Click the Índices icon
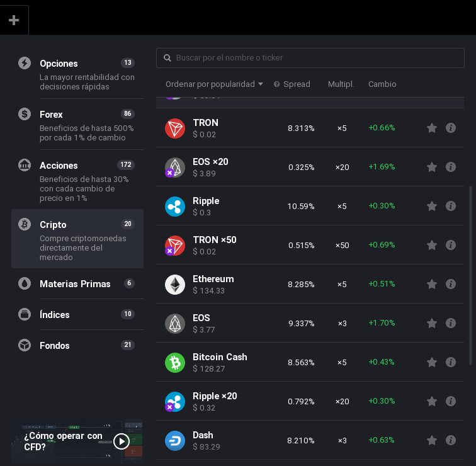This screenshot has height=466, width=476. pyautogui.click(x=25, y=314)
